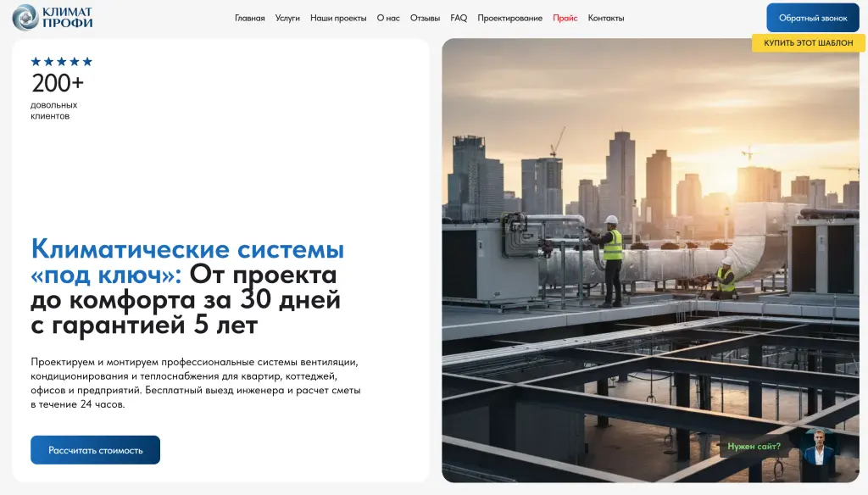Click the Климат Профи logo
Screen dimensions: 868x495
click(x=53, y=17)
